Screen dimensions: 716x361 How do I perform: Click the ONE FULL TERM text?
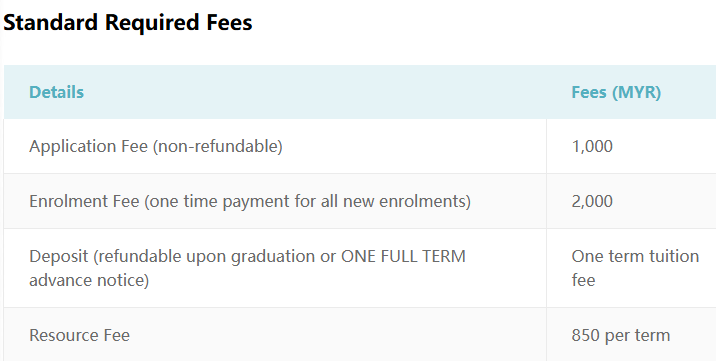(x=403, y=256)
